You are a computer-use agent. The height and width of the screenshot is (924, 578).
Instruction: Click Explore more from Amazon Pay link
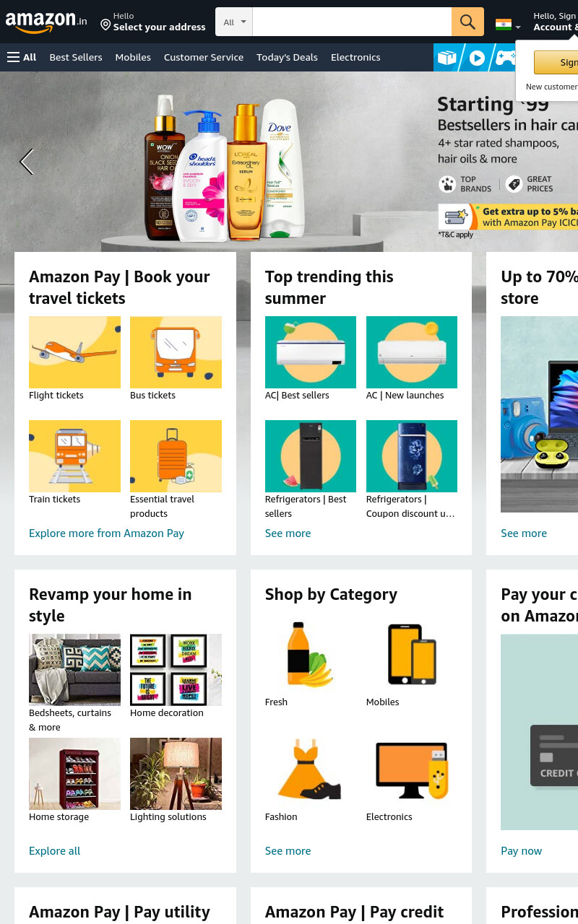[106, 533]
